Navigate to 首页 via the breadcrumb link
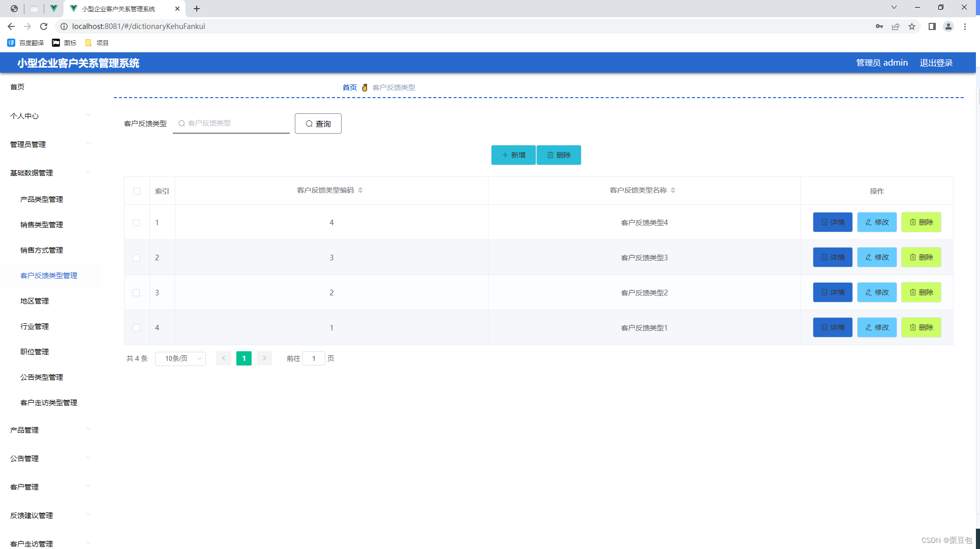 tap(349, 87)
